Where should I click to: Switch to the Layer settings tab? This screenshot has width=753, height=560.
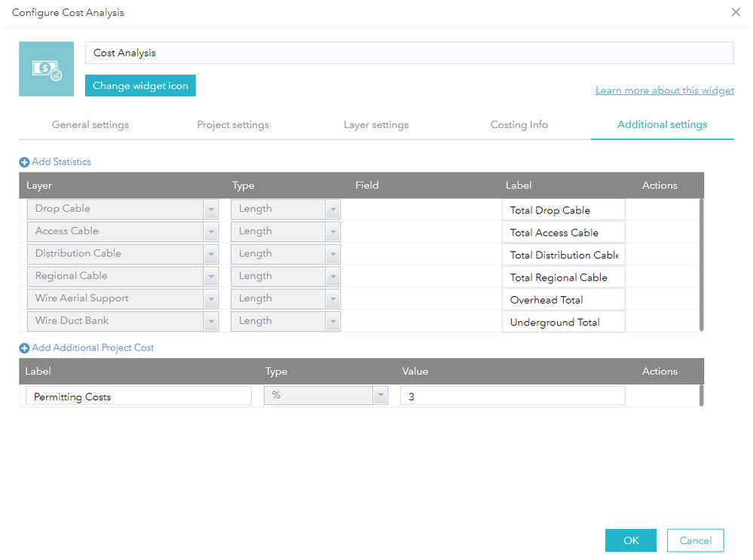point(376,124)
